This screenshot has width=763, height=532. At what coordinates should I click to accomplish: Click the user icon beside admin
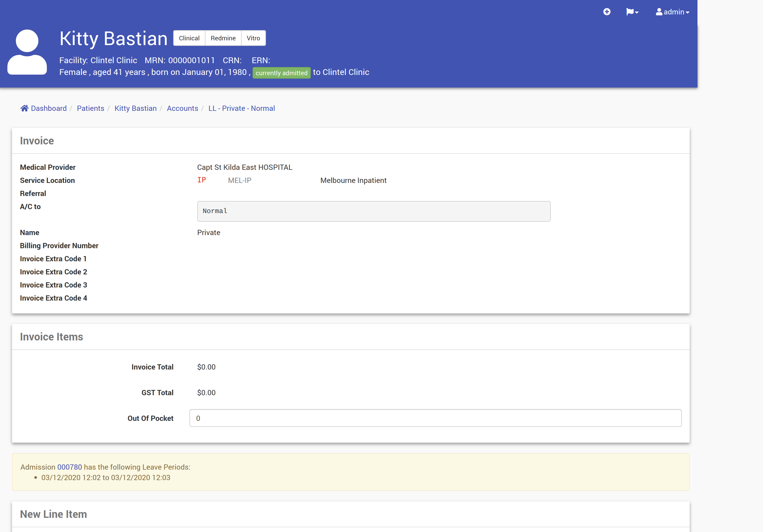click(659, 12)
